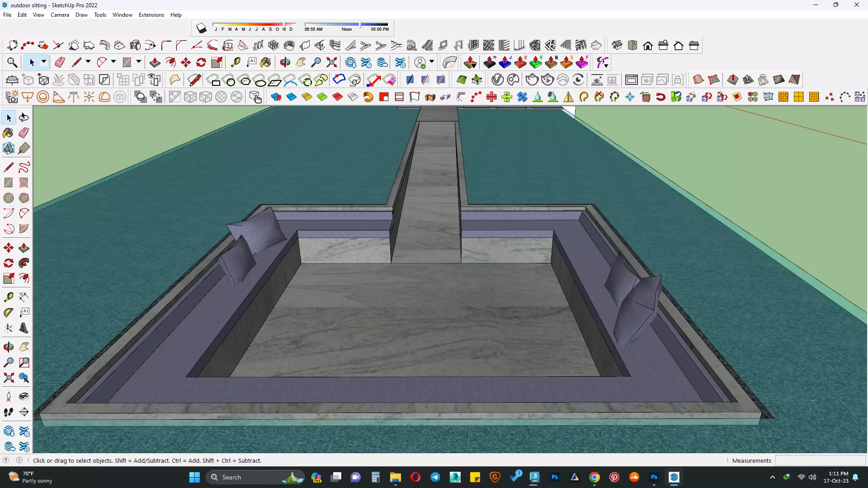Select the Paint Bucket tool in left toolbar
The width and height of the screenshot is (868, 488).
coord(8,133)
